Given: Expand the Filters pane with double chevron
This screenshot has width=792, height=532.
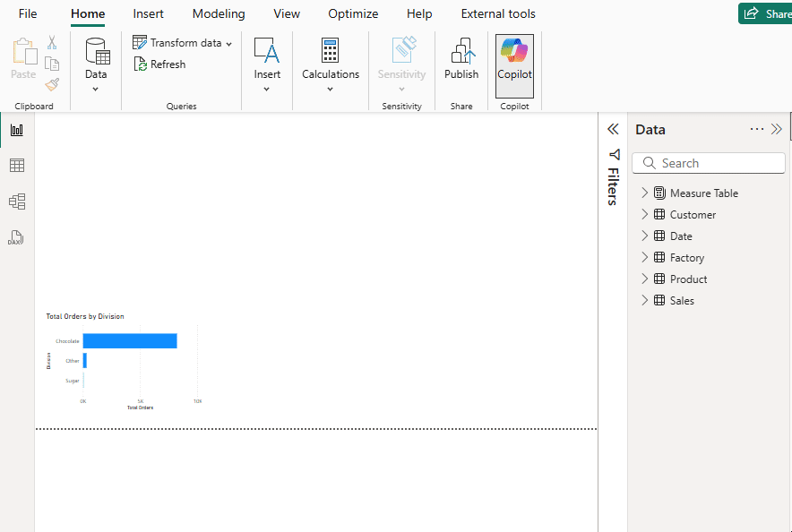Looking at the screenshot, I should point(613,129).
